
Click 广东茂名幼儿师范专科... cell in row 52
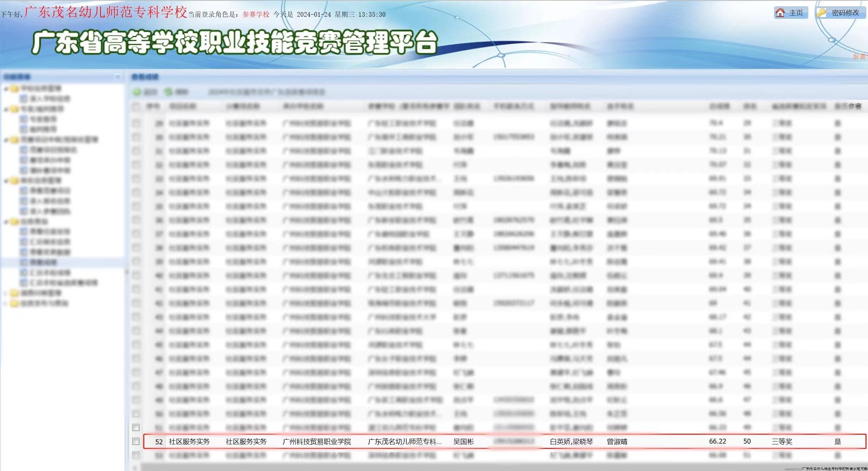pyautogui.click(x=404, y=442)
